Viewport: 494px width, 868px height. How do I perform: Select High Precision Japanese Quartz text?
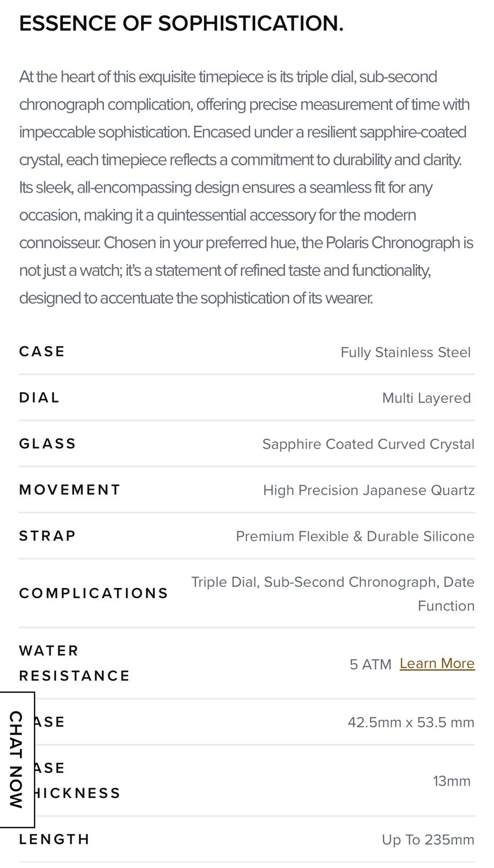(368, 490)
